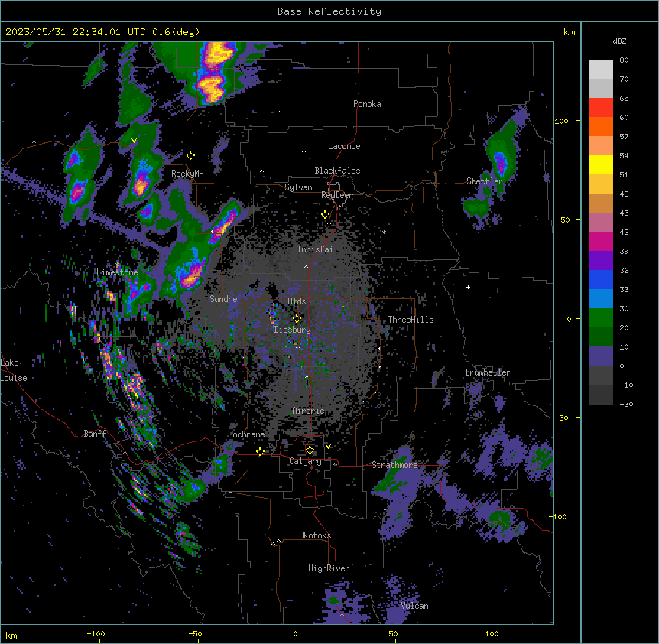Click the yellow station marker below Cochrane
Image resolution: width=659 pixels, height=644 pixels.
click(x=261, y=452)
